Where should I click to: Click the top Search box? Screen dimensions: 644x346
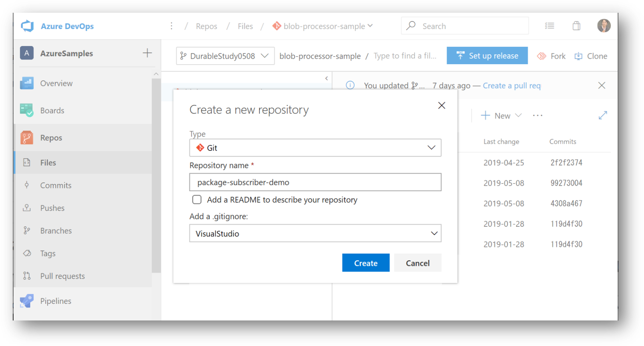pos(465,26)
